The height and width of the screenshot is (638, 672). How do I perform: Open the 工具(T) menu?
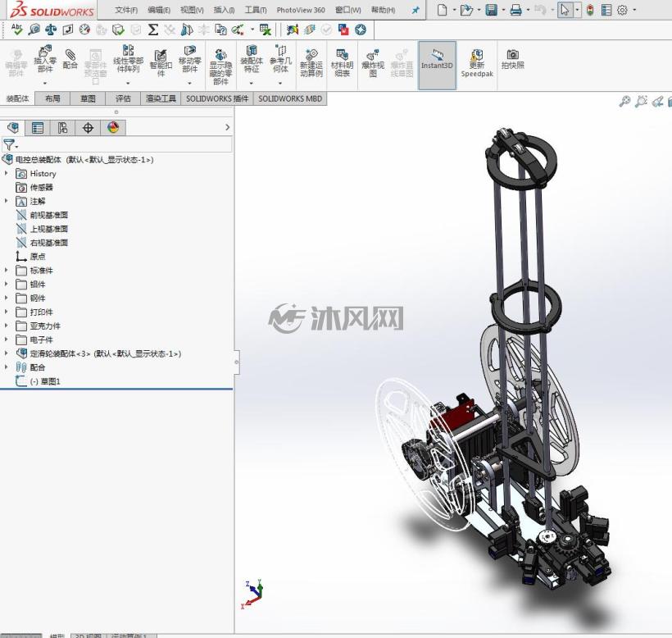click(256, 10)
